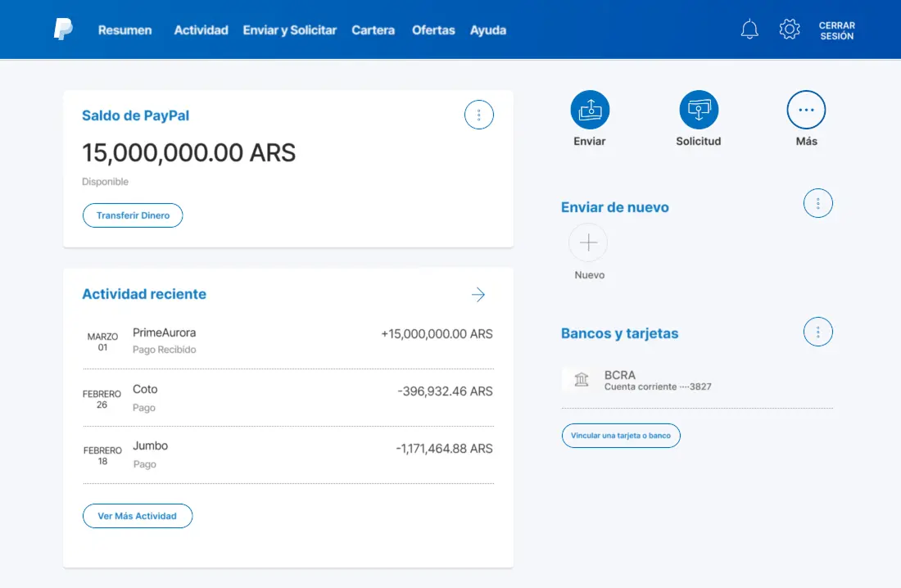901x588 pixels.
Task: Go to the Actividad tab
Action: click(x=201, y=30)
